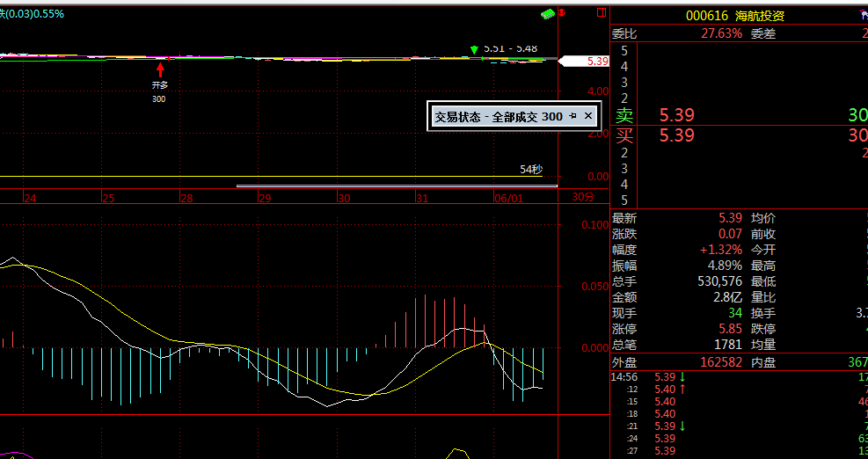The height and width of the screenshot is (459, 868).
Task: Click the red anchor icon above chart
Action: pyautogui.click(x=577, y=13)
